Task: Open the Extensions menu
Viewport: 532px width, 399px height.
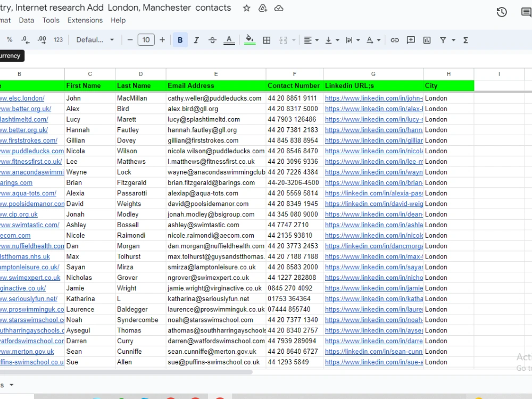Action: pos(85,20)
